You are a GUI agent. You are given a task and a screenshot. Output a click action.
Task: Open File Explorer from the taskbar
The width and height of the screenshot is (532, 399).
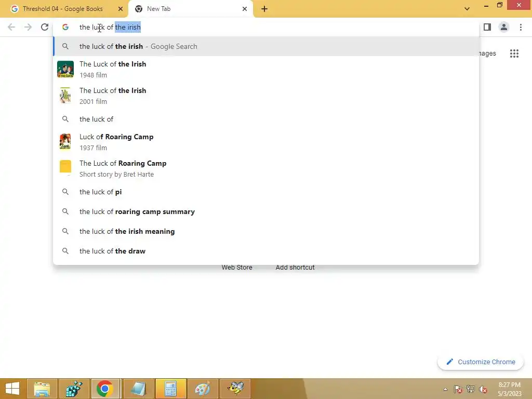click(x=42, y=389)
